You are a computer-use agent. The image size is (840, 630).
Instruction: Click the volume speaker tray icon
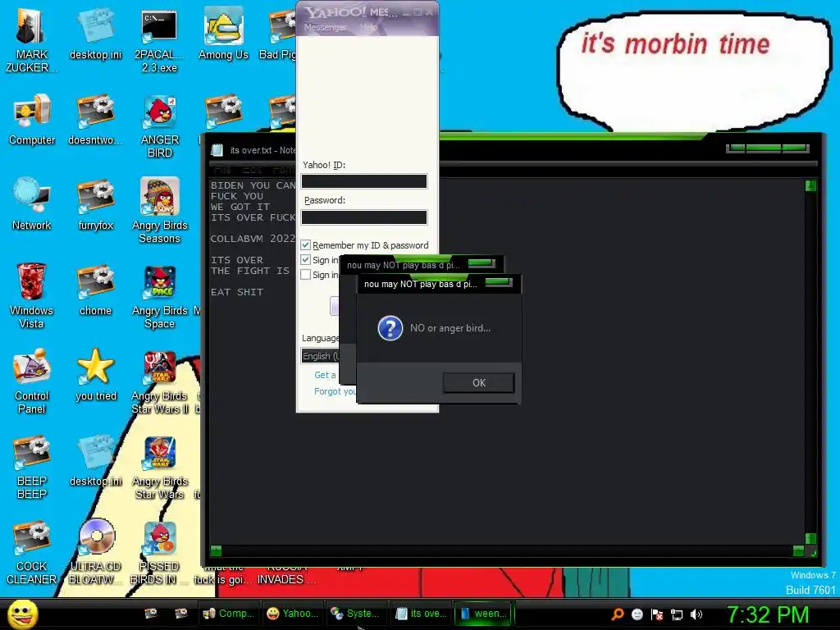click(696, 614)
